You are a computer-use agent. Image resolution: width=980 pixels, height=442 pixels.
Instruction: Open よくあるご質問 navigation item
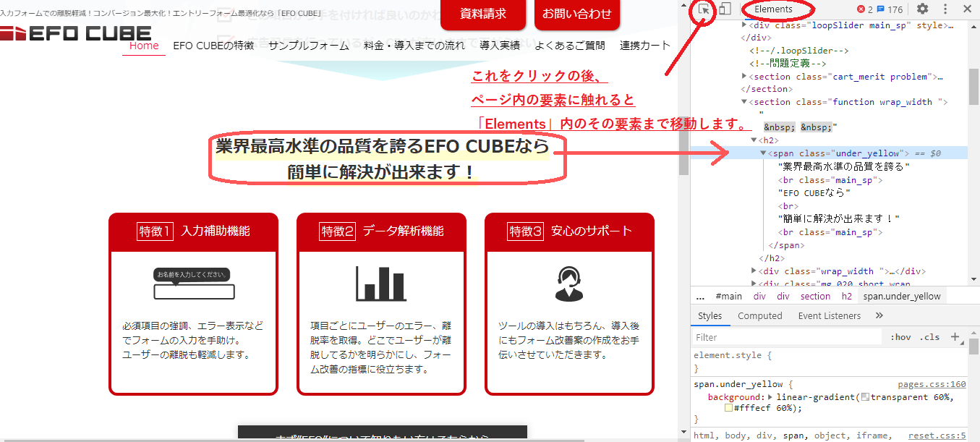[570, 46]
